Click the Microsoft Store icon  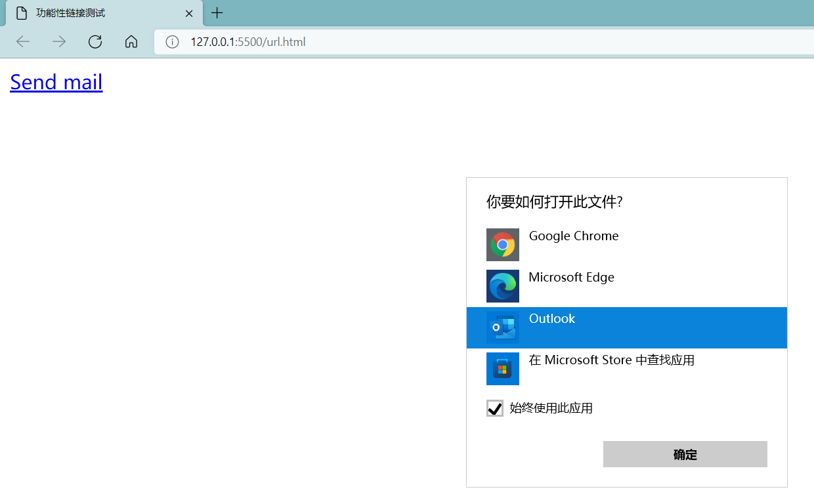(503, 369)
